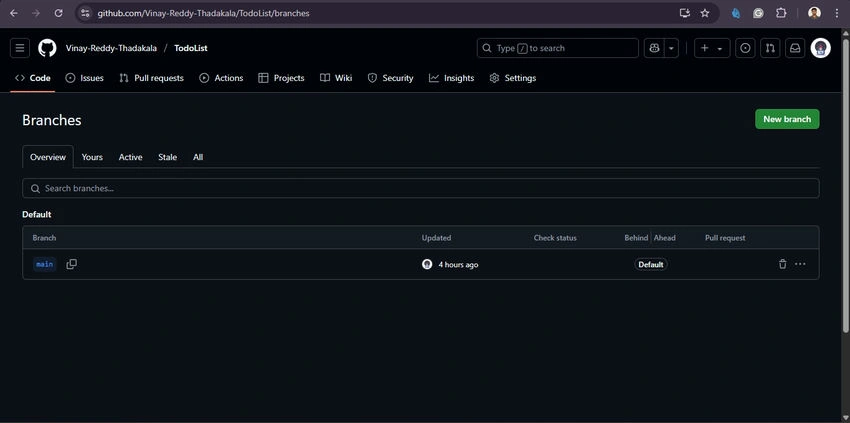The image size is (850, 423).
Task: Open the Projects repository tab
Action: point(281,78)
